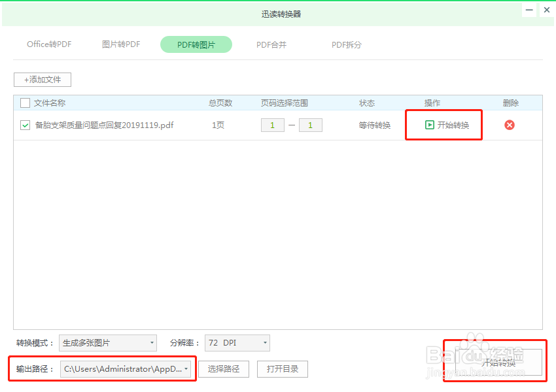Image resolution: width=556 pixels, height=392 pixels.
Task: Click the 状态 column header
Action: pyautogui.click(x=367, y=103)
